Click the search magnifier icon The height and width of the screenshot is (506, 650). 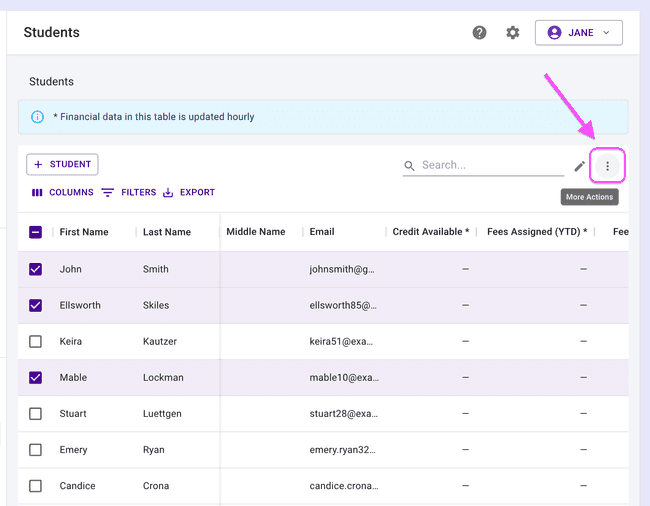[410, 166]
